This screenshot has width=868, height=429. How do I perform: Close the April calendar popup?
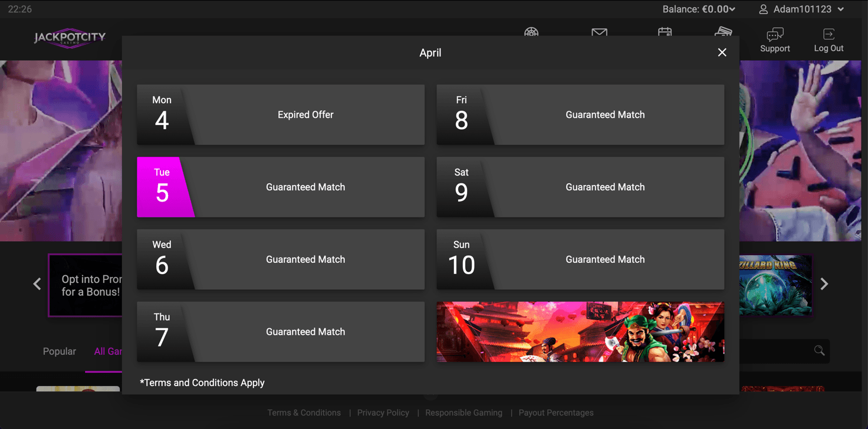tap(722, 52)
